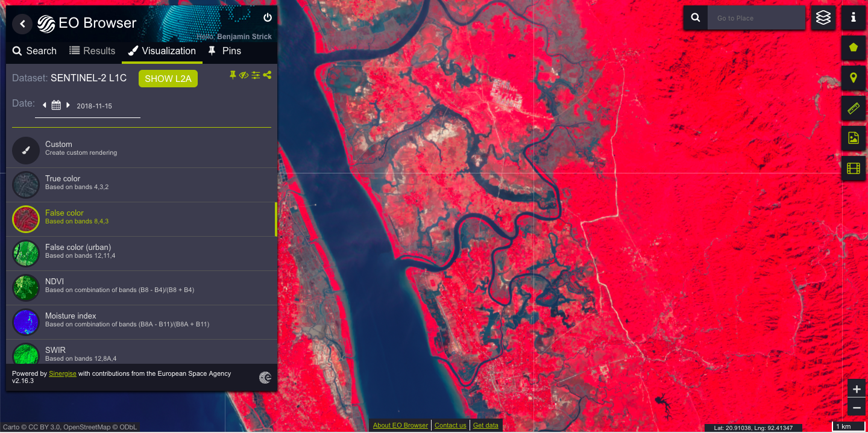Open the Sinergise link

[x=63, y=373]
